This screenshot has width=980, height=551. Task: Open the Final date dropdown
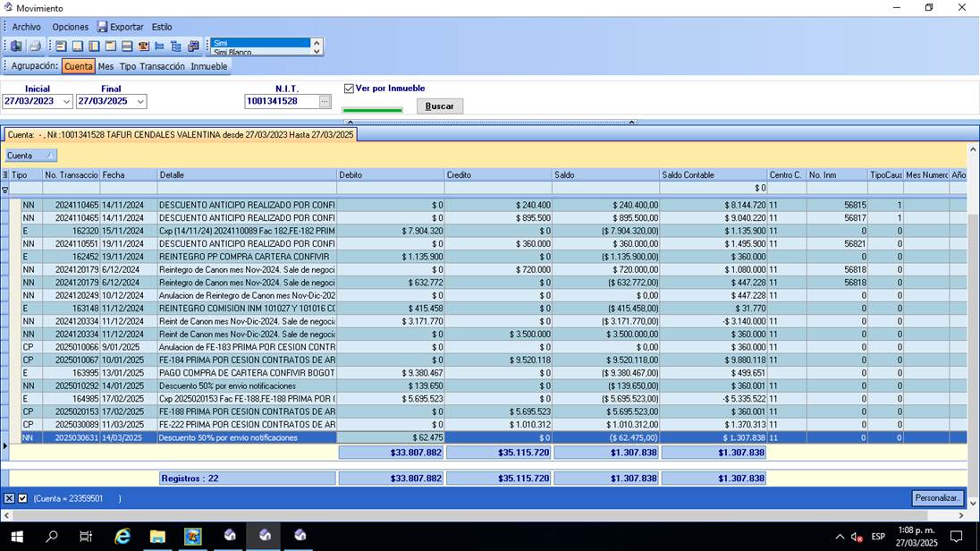pyautogui.click(x=140, y=102)
